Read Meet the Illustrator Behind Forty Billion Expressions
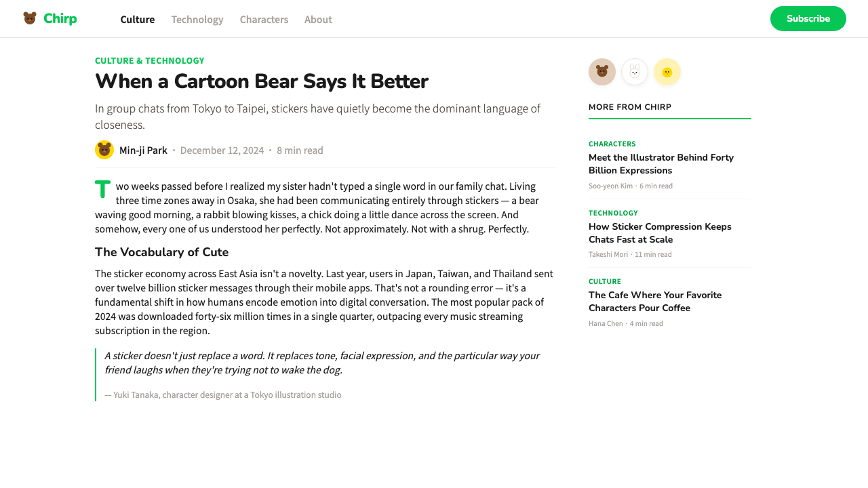The height and width of the screenshot is (488, 868). coord(661,164)
